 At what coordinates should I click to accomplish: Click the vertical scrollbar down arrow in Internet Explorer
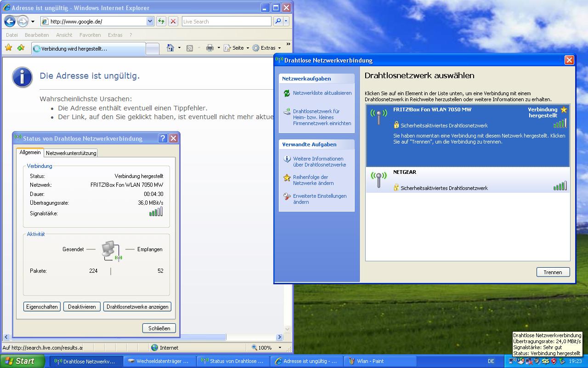(288, 329)
